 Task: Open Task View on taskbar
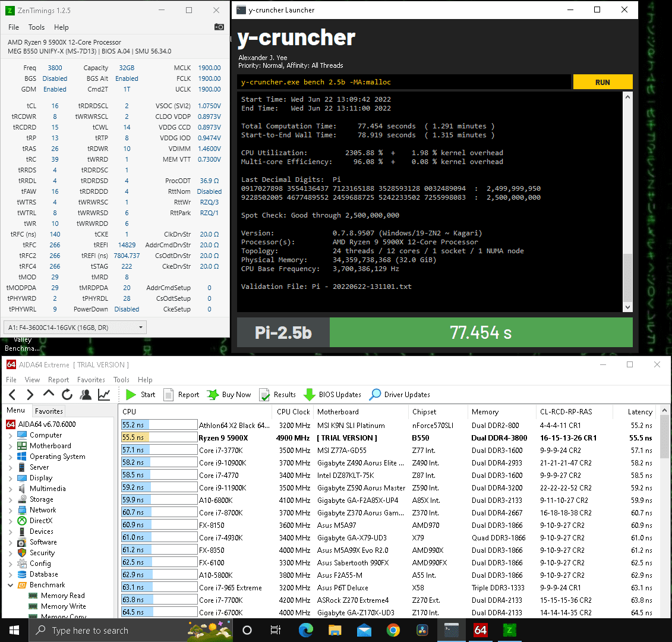(x=276, y=631)
